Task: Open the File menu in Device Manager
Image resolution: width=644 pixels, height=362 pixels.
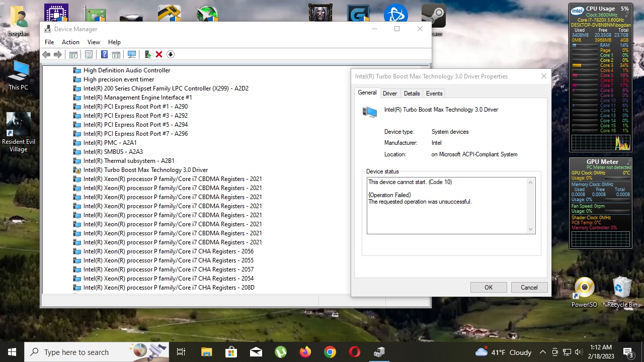Action: [x=49, y=42]
